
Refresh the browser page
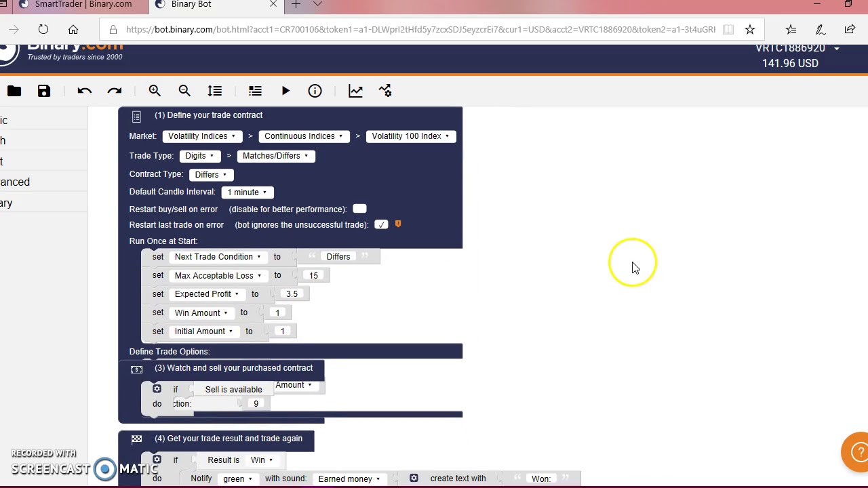(43, 29)
